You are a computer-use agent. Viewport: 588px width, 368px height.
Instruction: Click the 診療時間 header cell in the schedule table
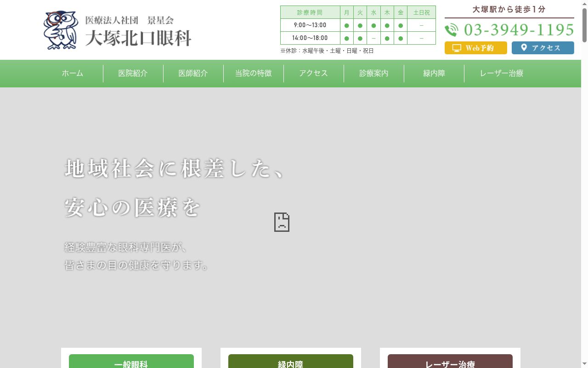(x=310, y=12)
